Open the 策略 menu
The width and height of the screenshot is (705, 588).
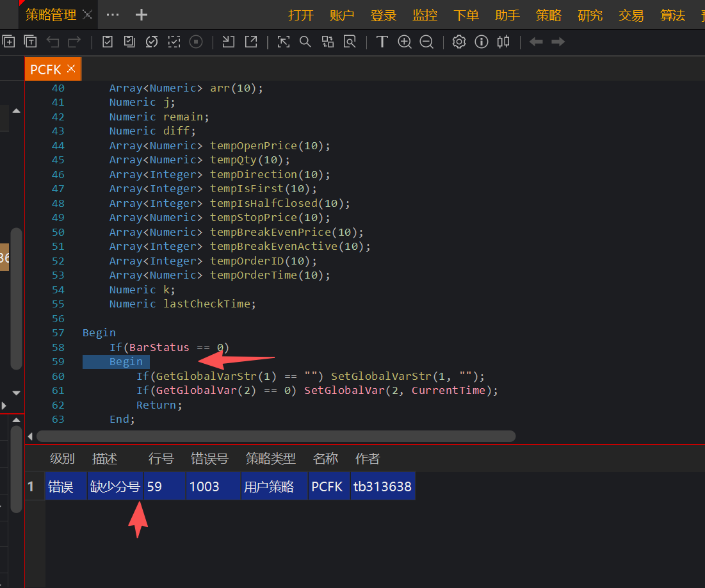548,15
